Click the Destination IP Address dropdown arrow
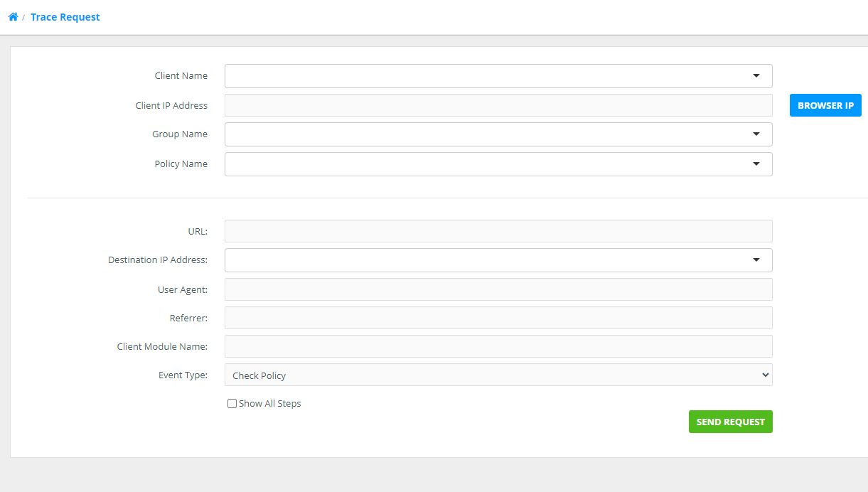 [x=756, y=260]
